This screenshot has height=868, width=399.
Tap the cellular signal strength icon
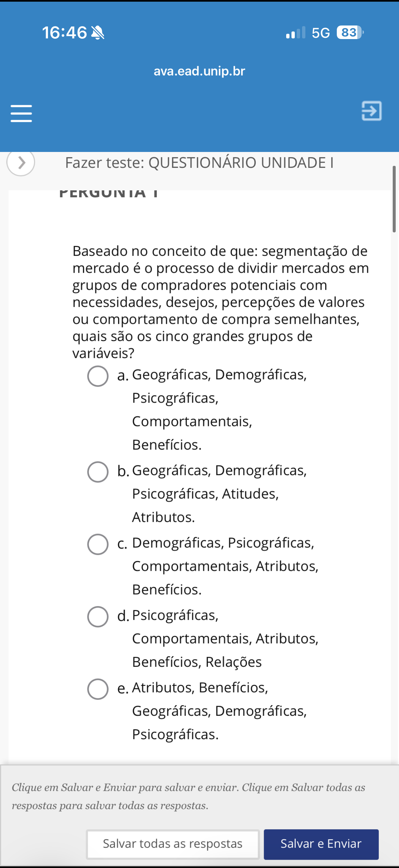pos(295,33)
